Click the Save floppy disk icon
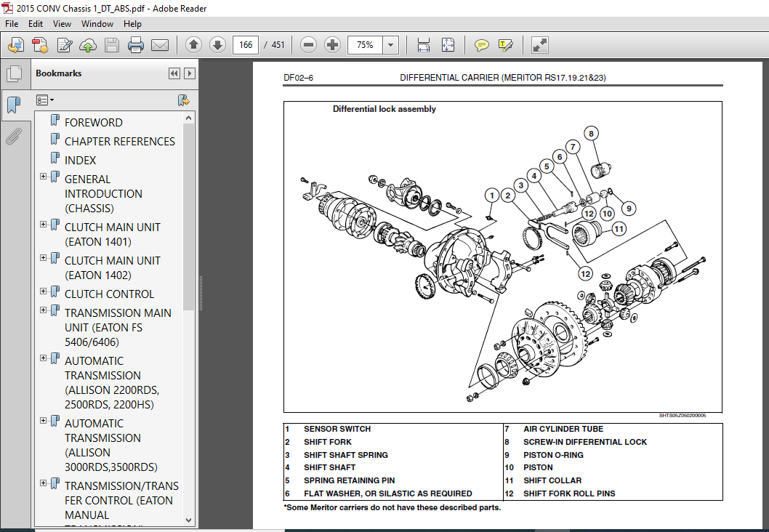The image size is (769, 532). (112, 45)
